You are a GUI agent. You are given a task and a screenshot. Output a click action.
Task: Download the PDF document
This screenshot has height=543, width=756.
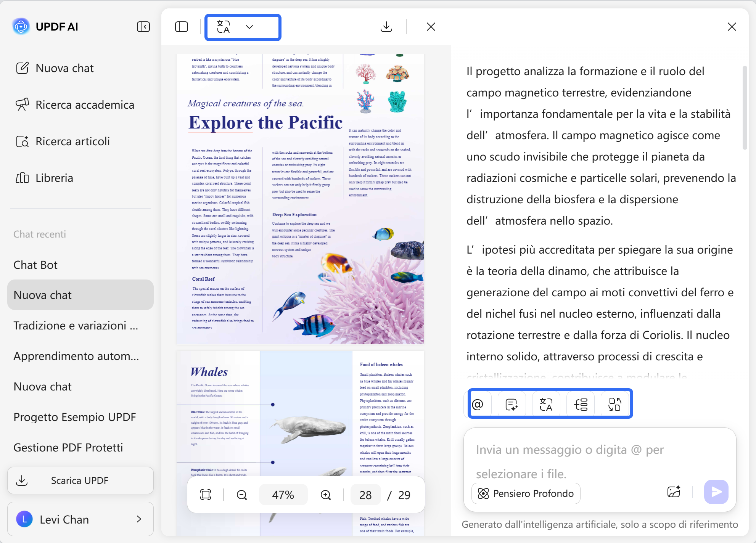386,27
